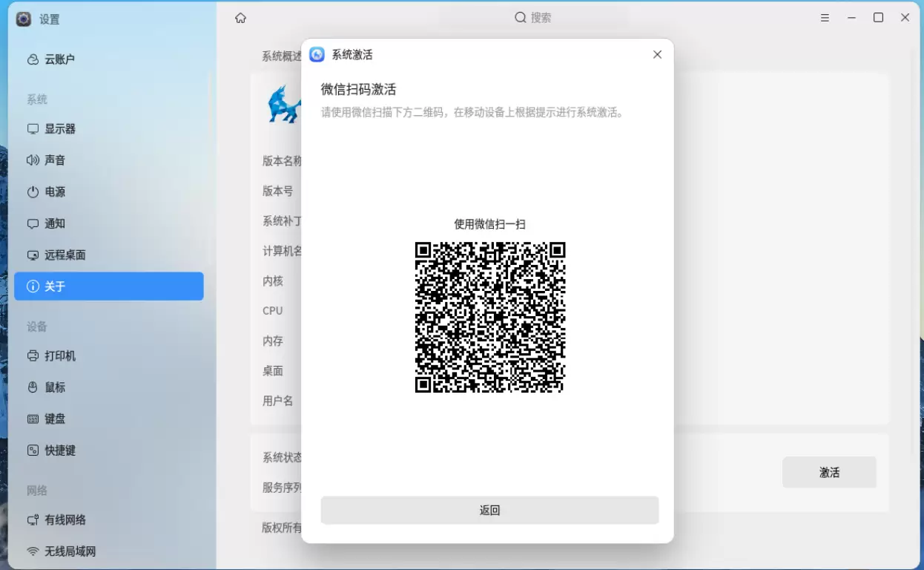This screenshot has height=570, width=924.
Task: Click the system logo in about page
Action: [x=284, y=105]
